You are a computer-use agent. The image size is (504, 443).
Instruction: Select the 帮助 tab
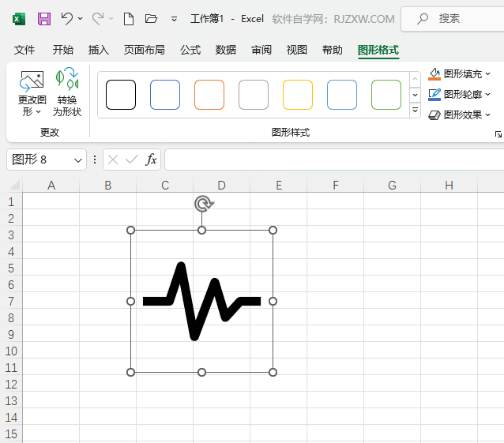(333, 50)
